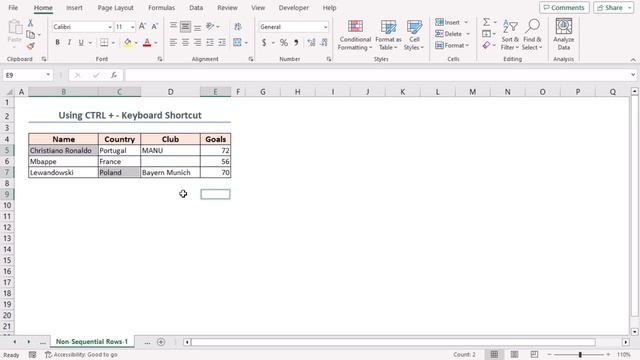This screenshot has width=640, height=360.
Task: Toggle Italic formatting
Action: coord(69,42)
